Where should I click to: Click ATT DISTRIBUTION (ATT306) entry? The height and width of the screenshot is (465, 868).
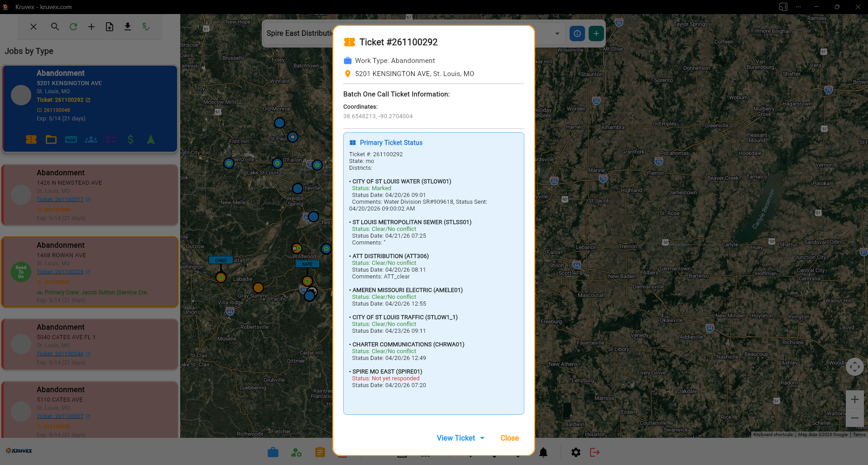pyautogui.click(x=390, y=256)
